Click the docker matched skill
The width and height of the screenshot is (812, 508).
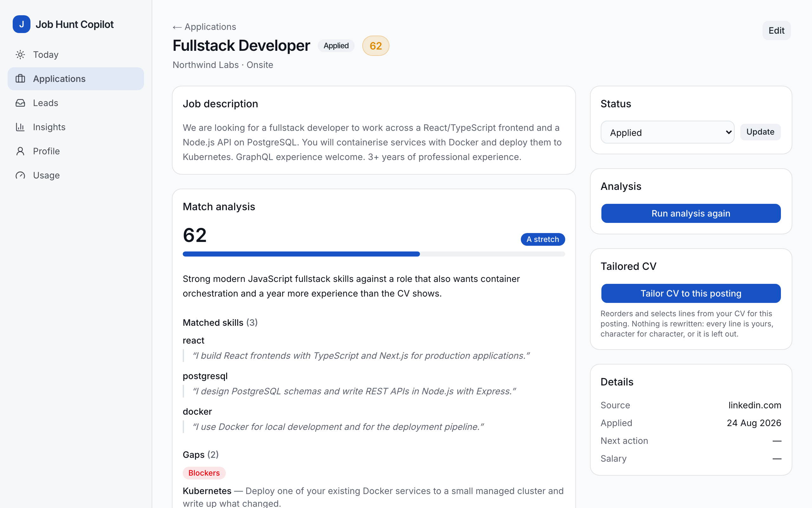197,411
